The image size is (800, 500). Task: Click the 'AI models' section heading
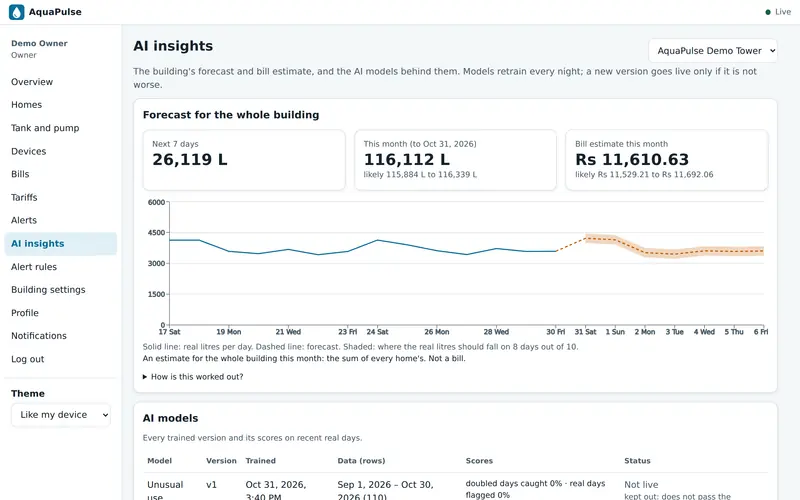pos(170,418)
